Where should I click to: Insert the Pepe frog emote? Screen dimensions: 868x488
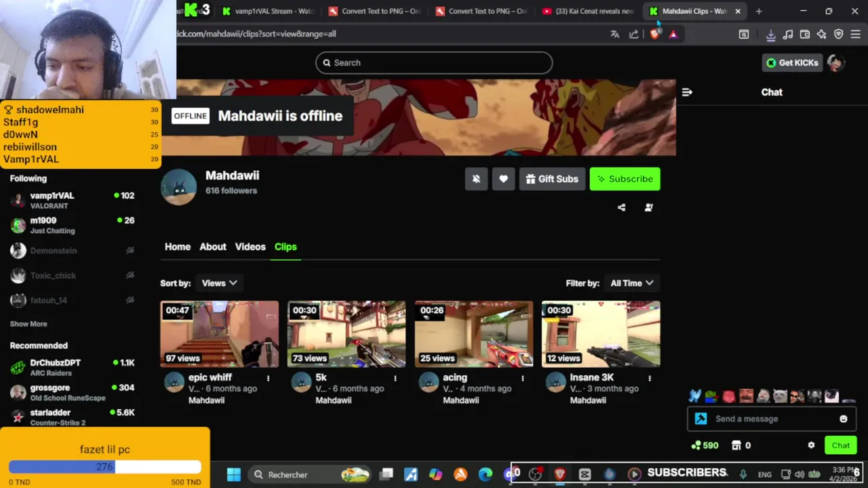point(711,396)
